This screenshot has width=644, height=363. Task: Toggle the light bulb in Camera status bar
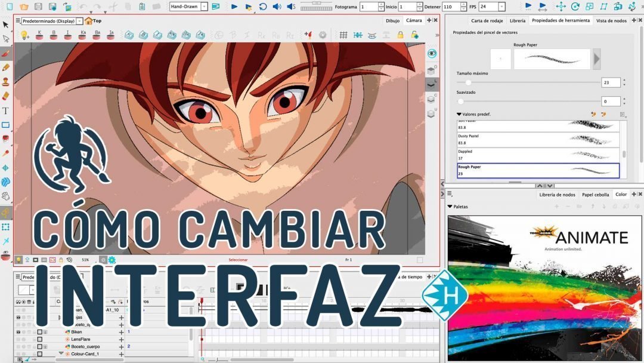click(18, 260)
